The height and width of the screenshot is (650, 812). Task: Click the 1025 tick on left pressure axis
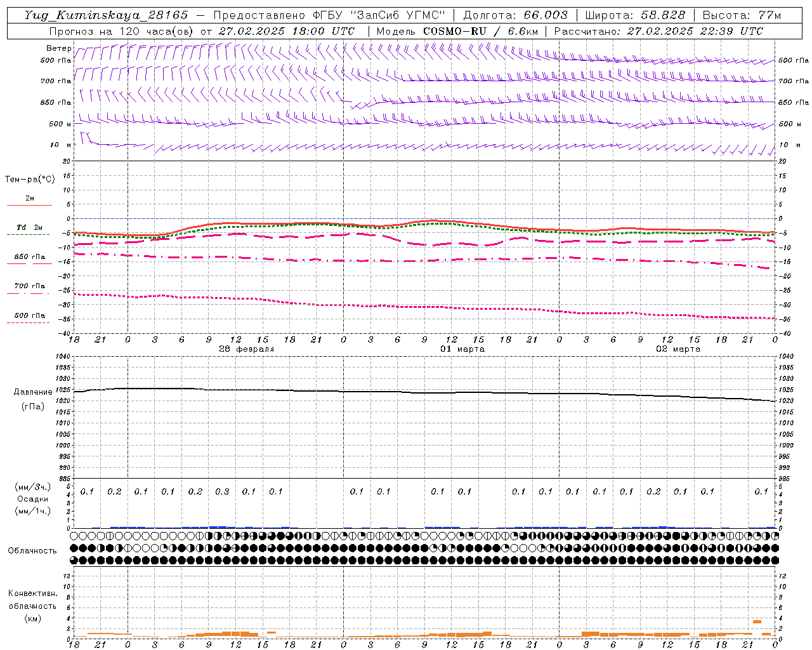(x=63, y=390)
